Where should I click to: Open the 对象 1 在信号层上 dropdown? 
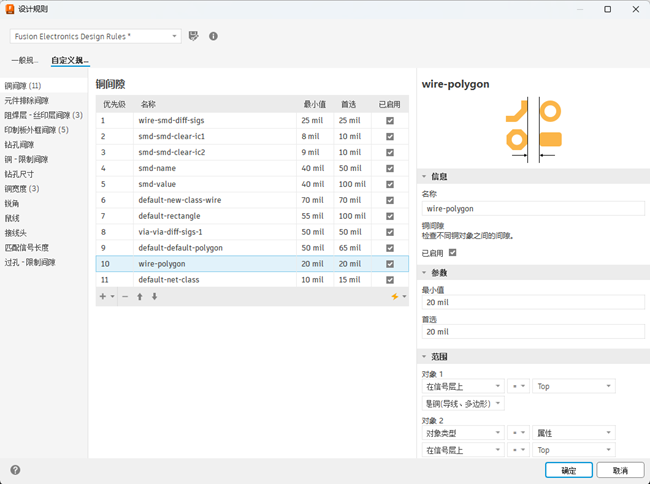click(463, 386)
